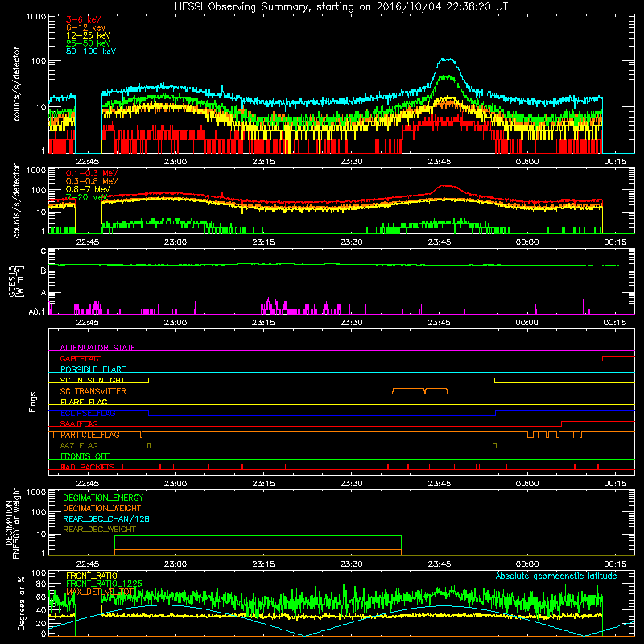Image resolution: width=644 pixels, height=644 pixels.
Task: Click the cyan 50-100 keV peak near 23:45
Action: 447,60
